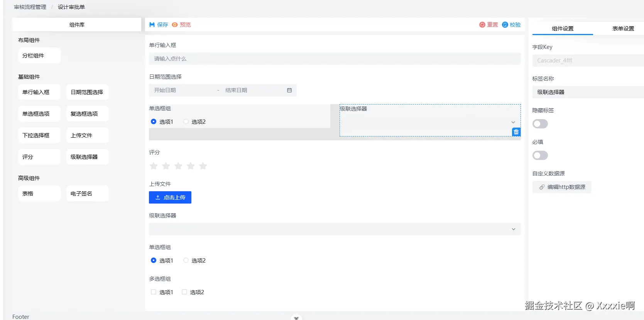This screenshot has height=320, width=644.
Task: Click the 请输入点什么 text input
Action: click(335, 59)
